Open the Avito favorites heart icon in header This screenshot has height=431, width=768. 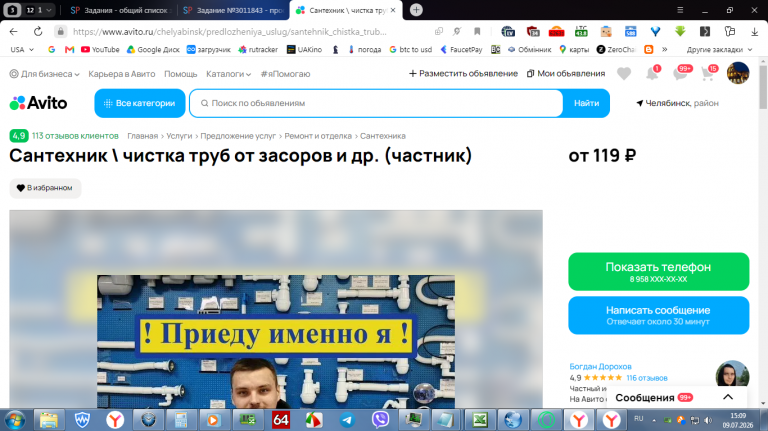624,74
